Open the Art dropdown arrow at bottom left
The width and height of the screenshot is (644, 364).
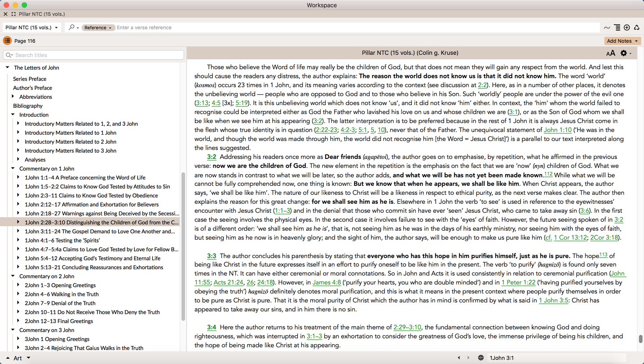(28, 358)
